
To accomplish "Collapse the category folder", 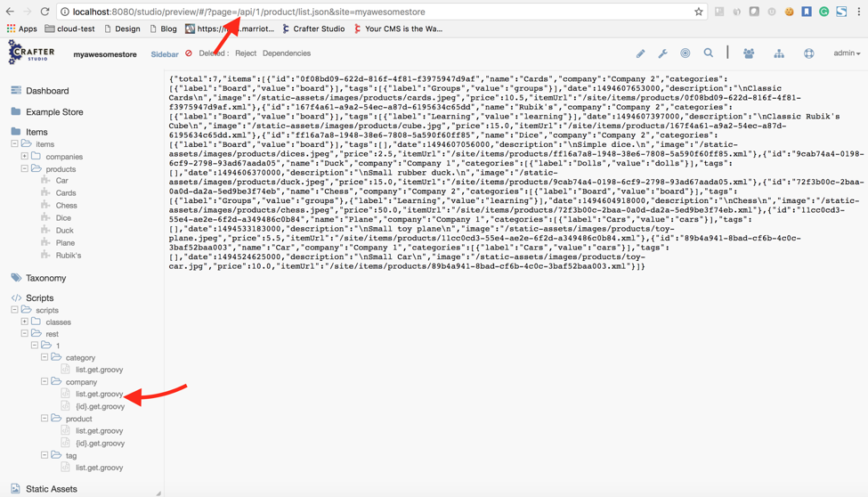I will 45,357.
